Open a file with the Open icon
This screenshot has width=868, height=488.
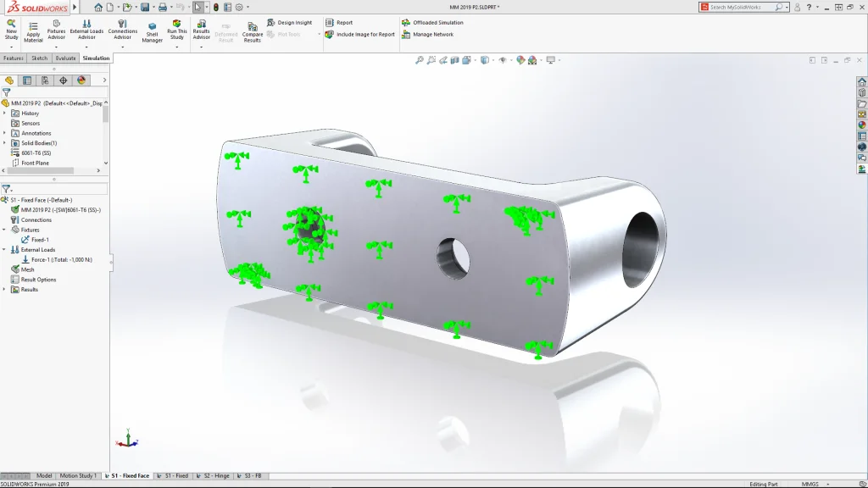[x=127, y=7]
